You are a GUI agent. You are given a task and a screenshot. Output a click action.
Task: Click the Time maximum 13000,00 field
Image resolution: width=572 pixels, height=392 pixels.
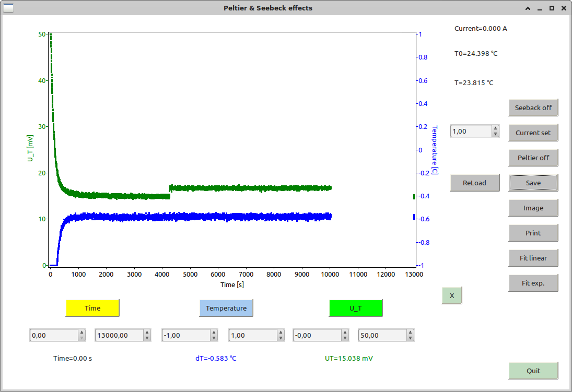point(119,335)
